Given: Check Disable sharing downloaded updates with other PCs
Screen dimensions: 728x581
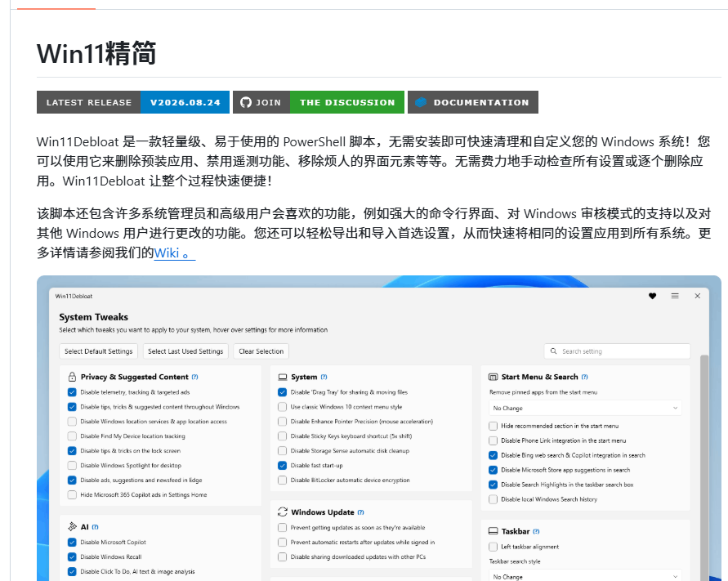Looking at the screenshot, I should [x=282, y=556].
